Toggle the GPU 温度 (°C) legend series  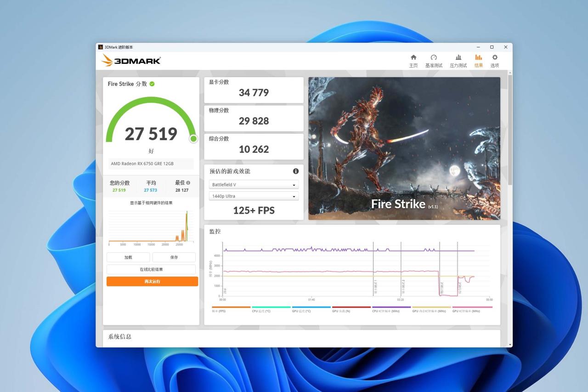pos(311,309)
